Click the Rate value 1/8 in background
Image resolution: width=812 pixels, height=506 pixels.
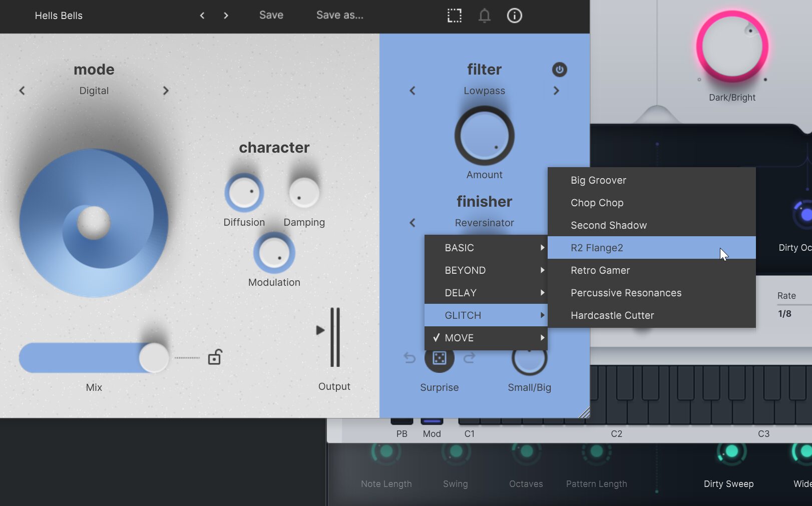click(x=784, y=314)
